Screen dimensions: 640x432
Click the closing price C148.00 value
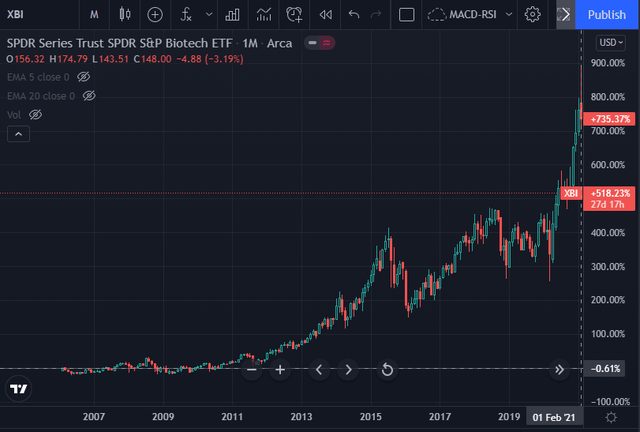tap(153, 59)
